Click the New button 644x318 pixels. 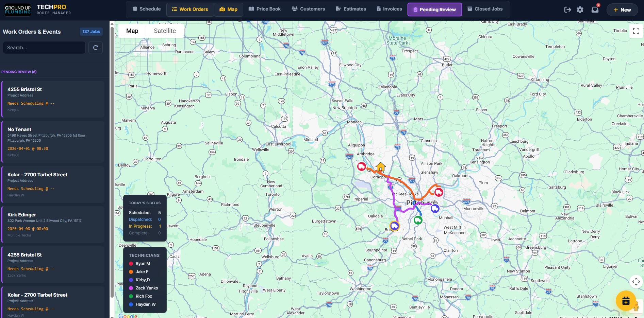[622, 10]
